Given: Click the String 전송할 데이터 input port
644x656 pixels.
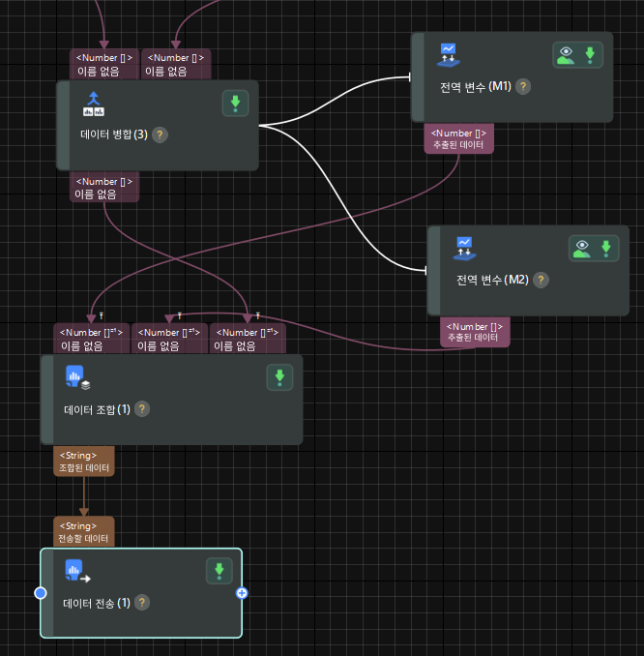Looking at the screenshot, I should tap(83, 531).
